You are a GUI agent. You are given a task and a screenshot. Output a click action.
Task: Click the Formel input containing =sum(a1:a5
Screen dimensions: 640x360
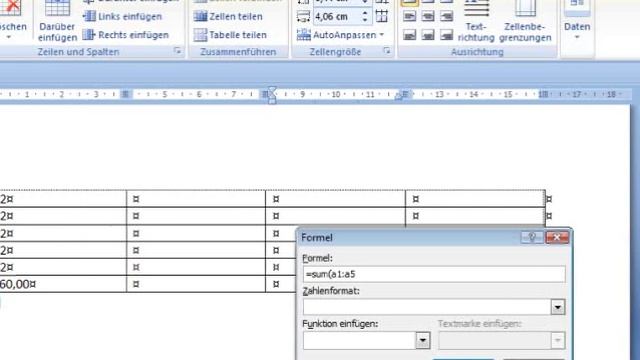(x=434, y=274)
